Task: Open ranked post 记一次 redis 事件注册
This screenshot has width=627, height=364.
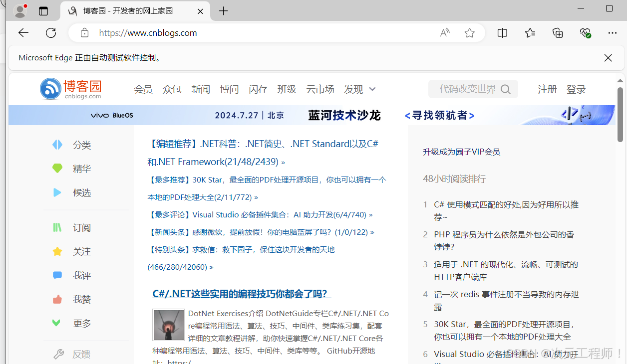Action: tap(506, 301)
